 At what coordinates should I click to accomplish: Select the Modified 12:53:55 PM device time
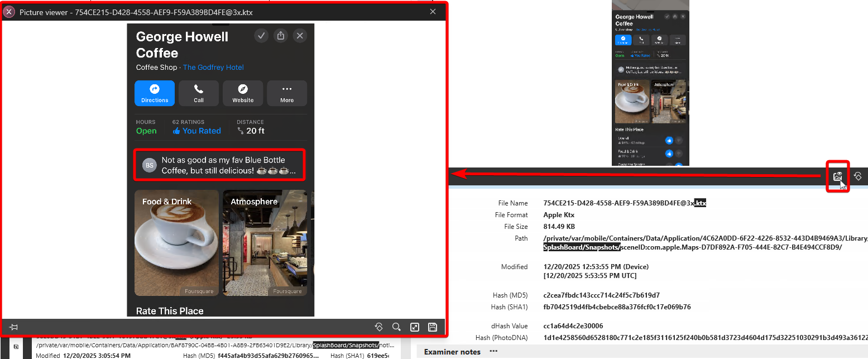point(596,267)
